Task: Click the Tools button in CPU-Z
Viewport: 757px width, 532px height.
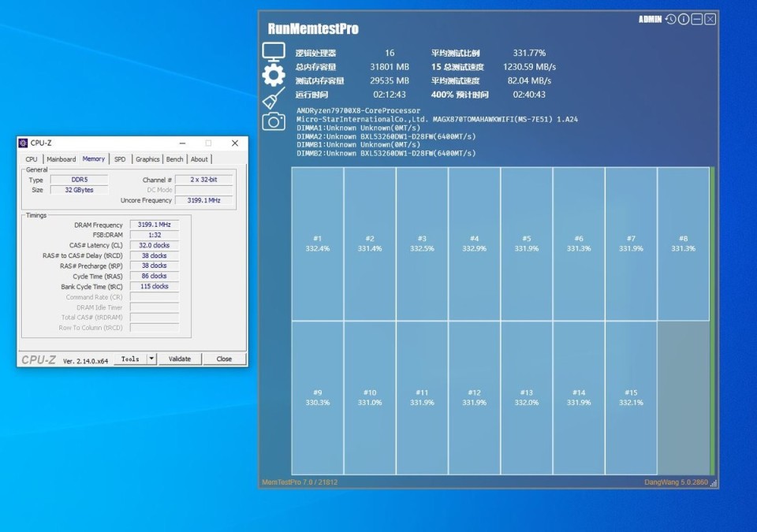Action: (130, 359)
